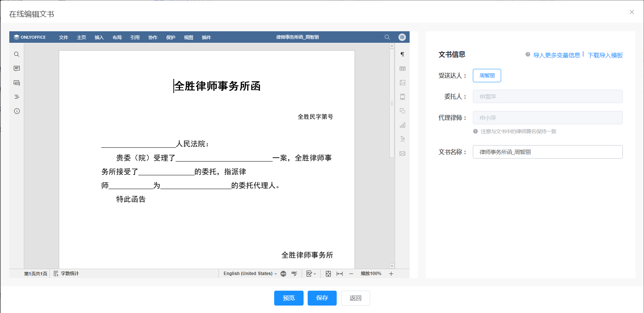
Task: Show the headings navigation panel
Action: tap(17, 97)
